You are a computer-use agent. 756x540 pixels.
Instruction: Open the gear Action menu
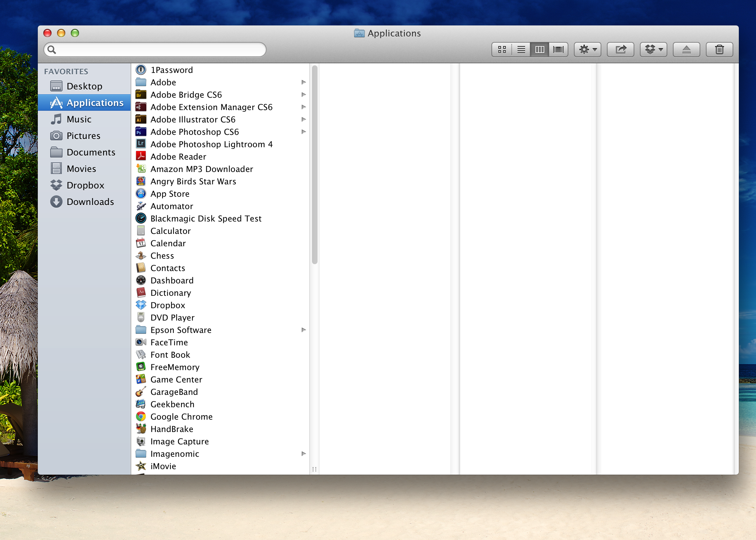[x=588, y=50]
